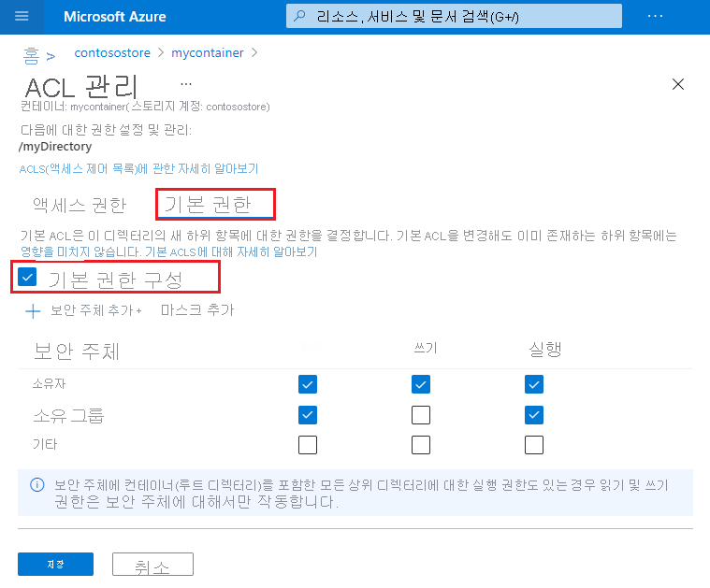Search in 리소스, 서비스 및 문서 검색 box
The width and height of the screenshot is (710, 588).
tap(454, 16)
